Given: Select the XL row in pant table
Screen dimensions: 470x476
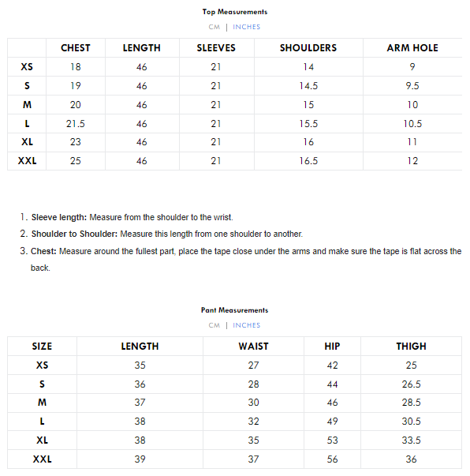Looking at the screenshot, I should point(235,440).
